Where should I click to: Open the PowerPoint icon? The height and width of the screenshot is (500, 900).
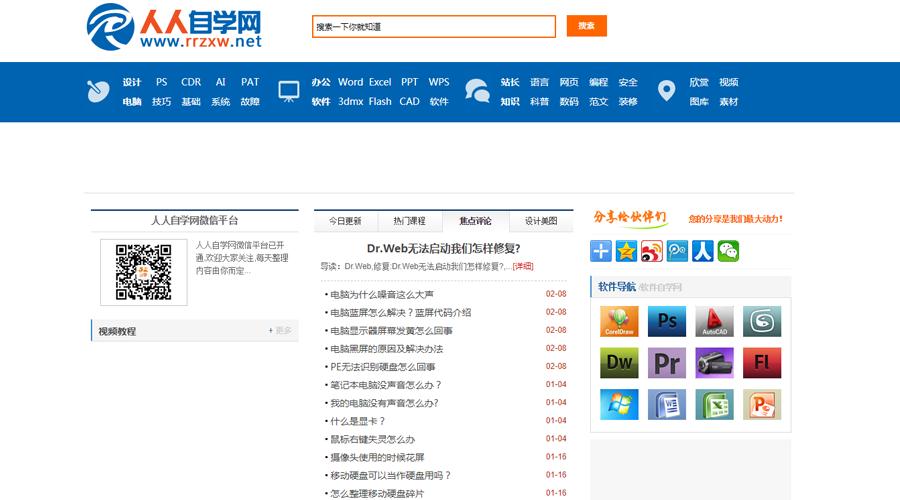pyautogui.click(x=762, y=405)
